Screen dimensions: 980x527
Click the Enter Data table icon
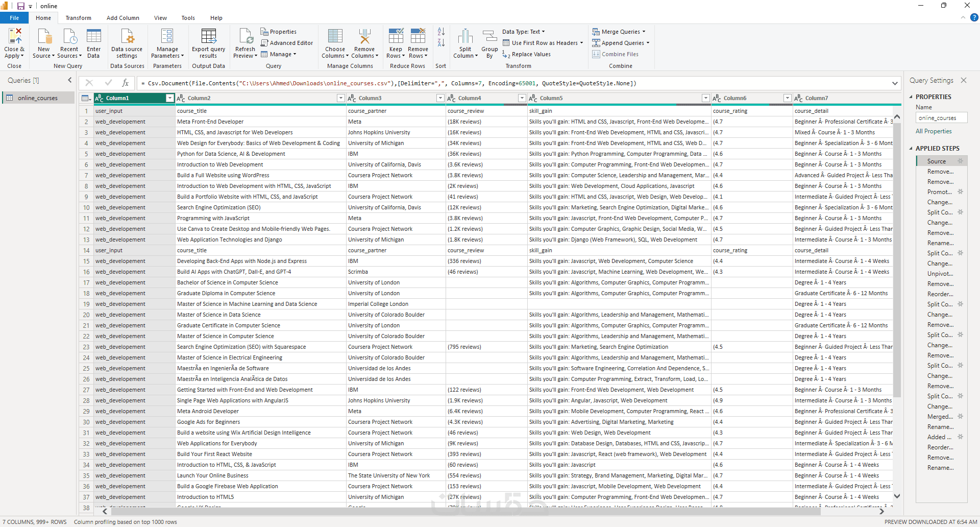tap(93, 37)
